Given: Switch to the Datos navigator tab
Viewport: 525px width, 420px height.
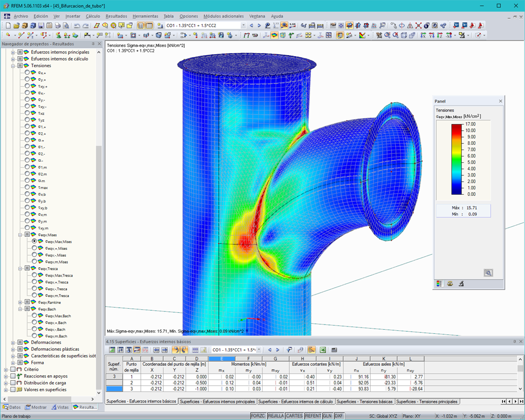Looking at the screenshot, I should point(12,407).
